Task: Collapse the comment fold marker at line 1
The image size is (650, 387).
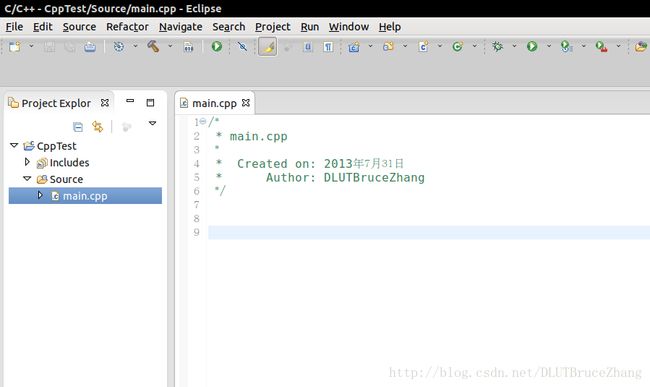Action: coord(203,121)
